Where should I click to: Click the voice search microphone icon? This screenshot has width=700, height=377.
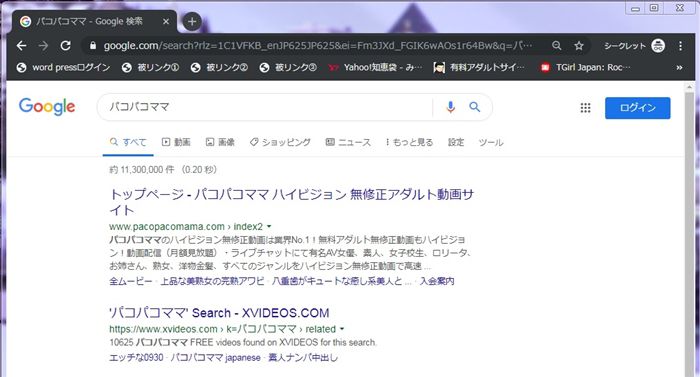coord(450,107)
